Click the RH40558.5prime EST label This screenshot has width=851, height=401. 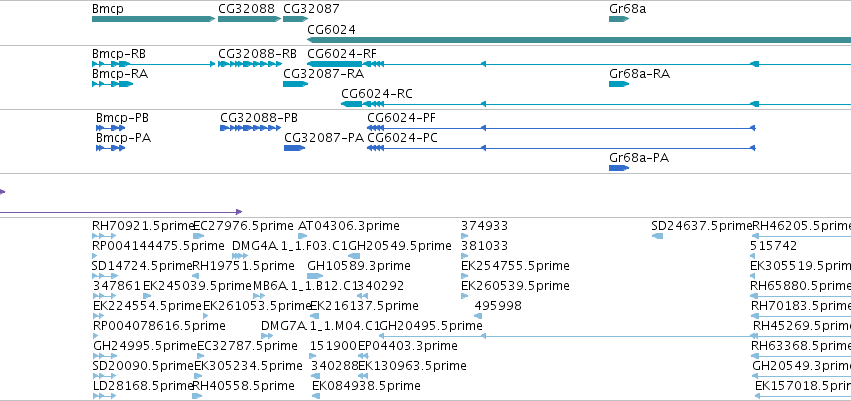coord(244,386)
